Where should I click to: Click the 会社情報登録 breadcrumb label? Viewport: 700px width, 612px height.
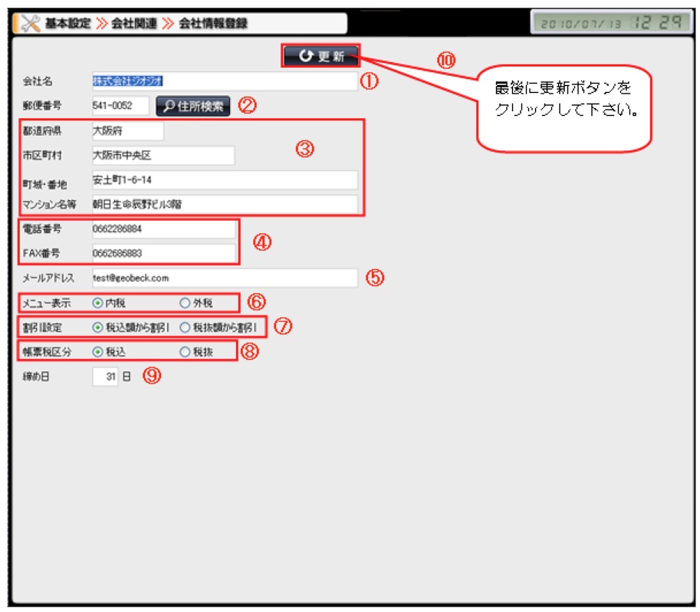coord(213,24)
